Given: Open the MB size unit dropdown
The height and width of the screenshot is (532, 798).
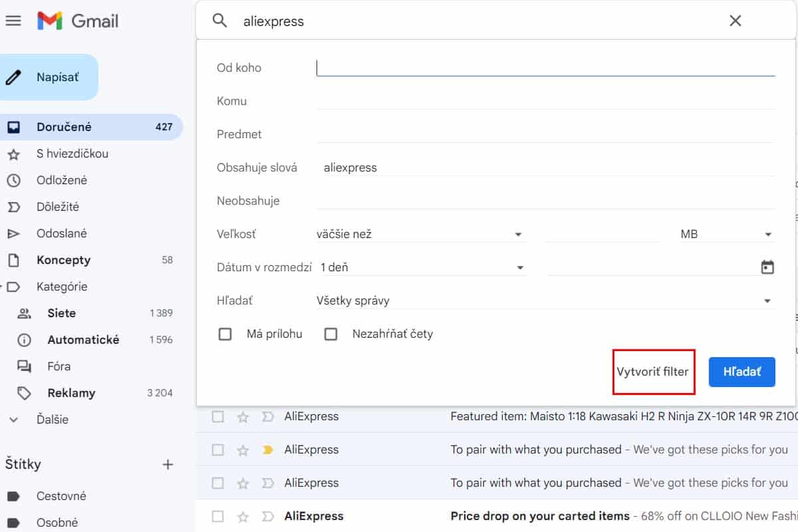Looking at the screenshot, I should [x=727, y=234].
